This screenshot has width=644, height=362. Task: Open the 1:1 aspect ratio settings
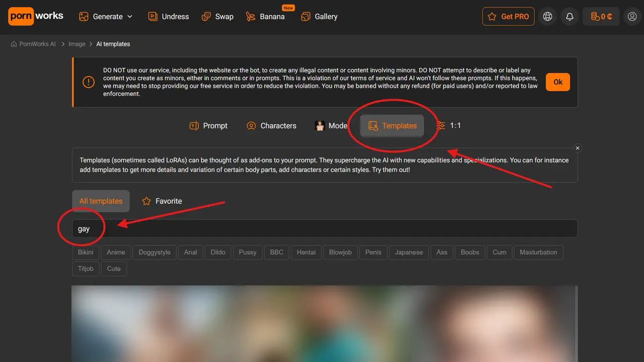tap(449, 126)
